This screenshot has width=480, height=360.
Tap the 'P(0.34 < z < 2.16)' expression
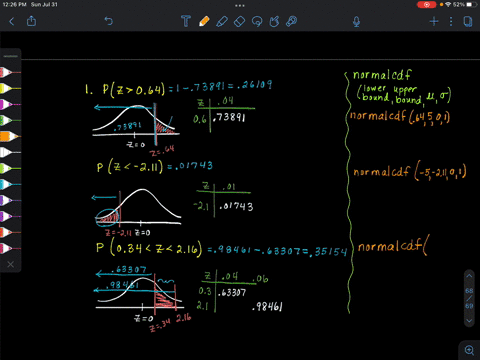click(149, 249)
